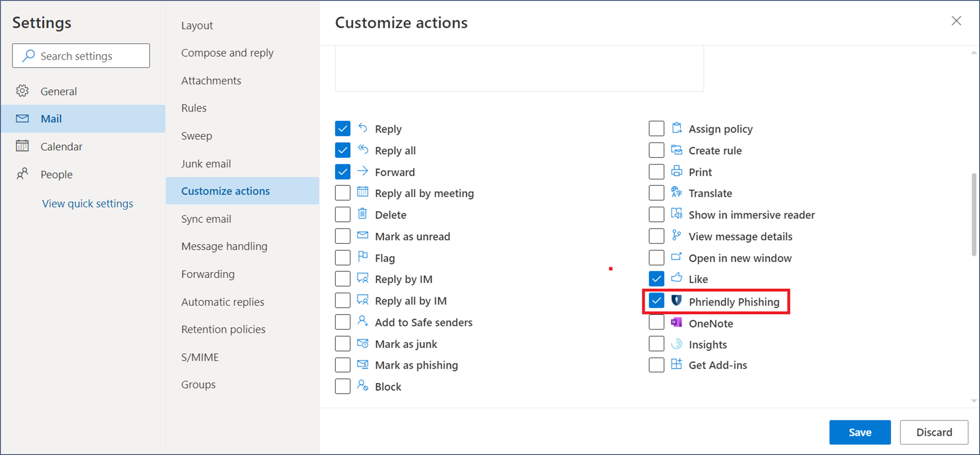Click the Assign policy clipboard icon

pyautogui.click(x=676, y=128)
